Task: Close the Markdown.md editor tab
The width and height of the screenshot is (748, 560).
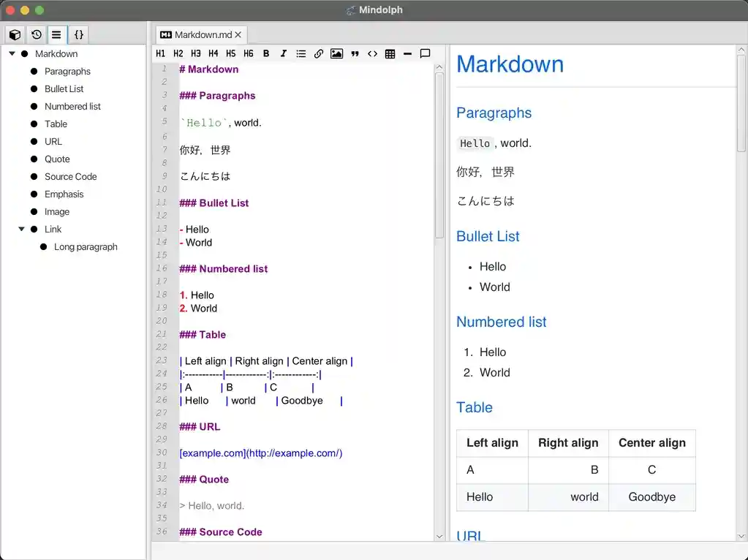Action: pos(238,34)
